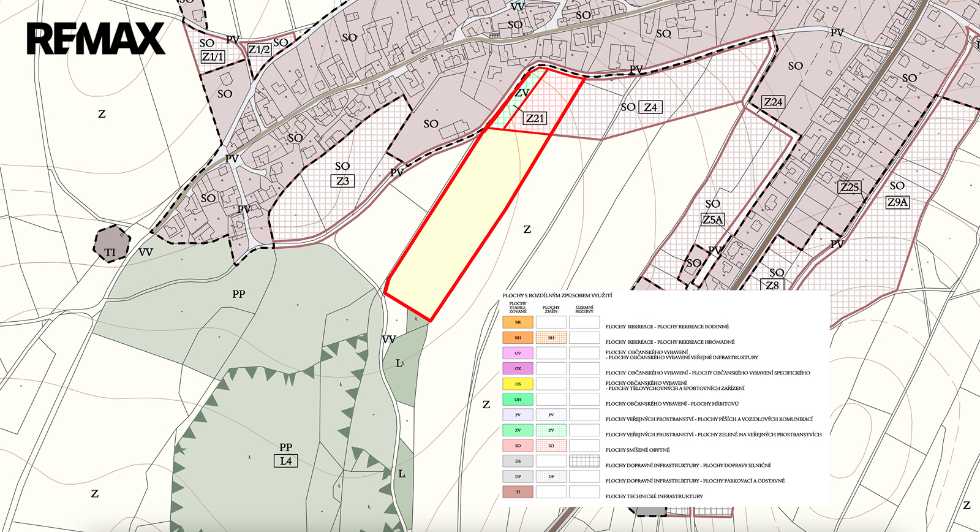Click the L4 label box in forest area
The height and width of the screenshot is (532, 980).
(x=285, y=461)
